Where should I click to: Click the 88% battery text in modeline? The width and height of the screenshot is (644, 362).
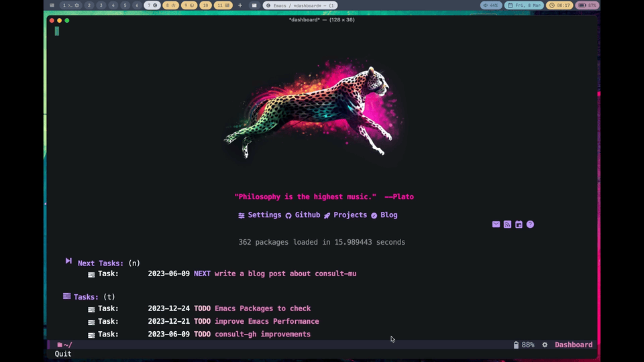point(528,345)
